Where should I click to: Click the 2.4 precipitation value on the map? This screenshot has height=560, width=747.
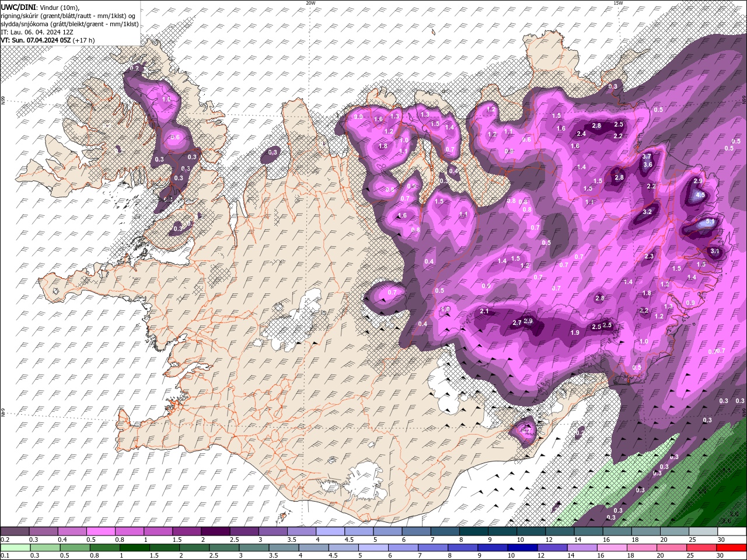[x=581, y=134]
